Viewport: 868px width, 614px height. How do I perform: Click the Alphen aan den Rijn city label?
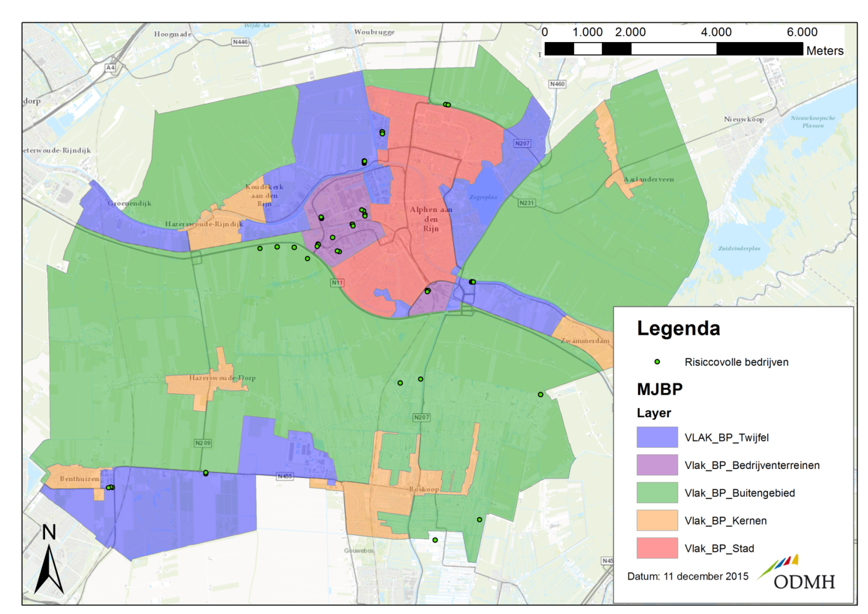pos(431,219)
